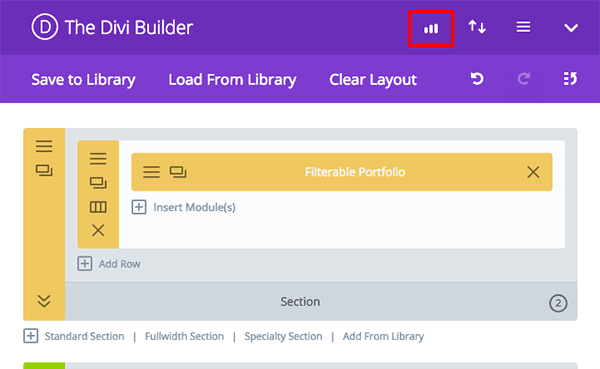Image resolution: width=600 pixels, height=369 pixels.
Task: Add a Standard Section
Action: coord(85,336)
